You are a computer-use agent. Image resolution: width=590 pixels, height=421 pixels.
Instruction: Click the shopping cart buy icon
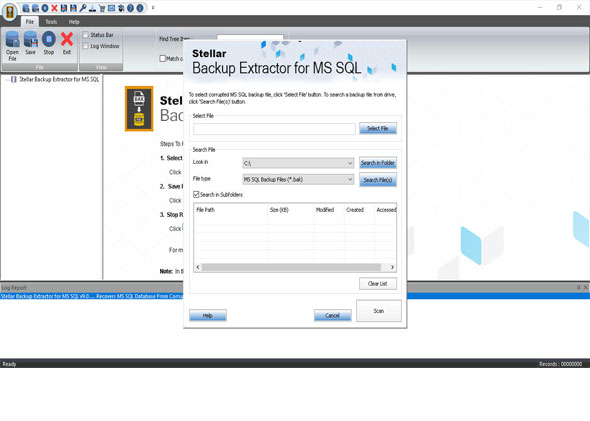point(102,8)
